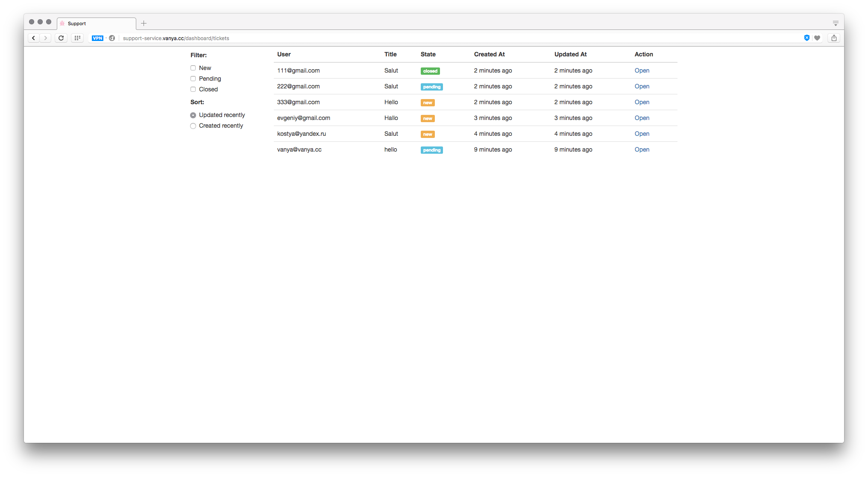
Task: Select the Updated recently radio button
Action: click(193, 115)
